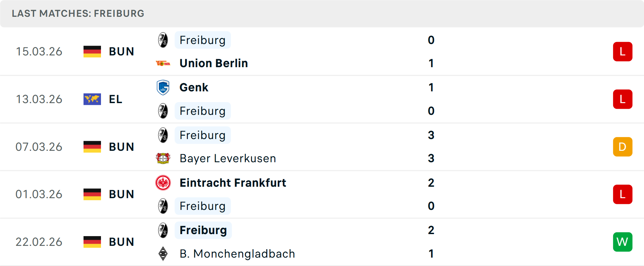Open the Bayer Leverkusen club logo
The width and height of the screenshot is (644, 266).
[163, 158]
